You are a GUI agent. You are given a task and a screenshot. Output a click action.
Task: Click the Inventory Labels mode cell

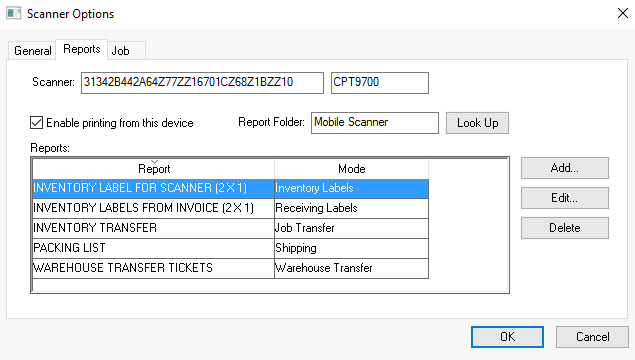[x=352, y=188]
